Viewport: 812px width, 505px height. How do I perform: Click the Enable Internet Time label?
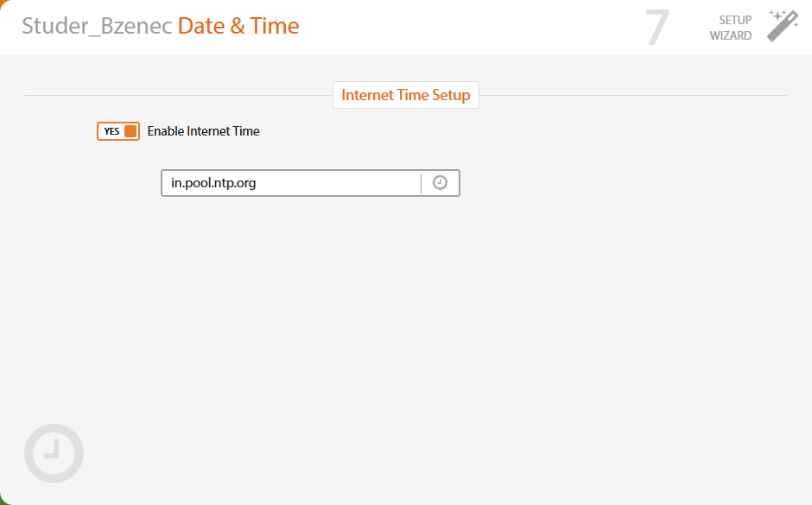click(x=203, y=131)
